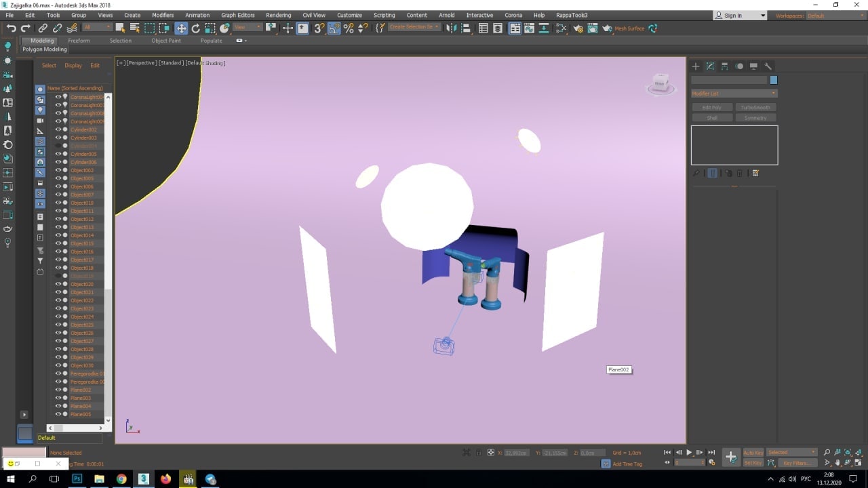
Task: Click the Mirror tool icon
Action: pyautogui.click(x=450, y=28)
